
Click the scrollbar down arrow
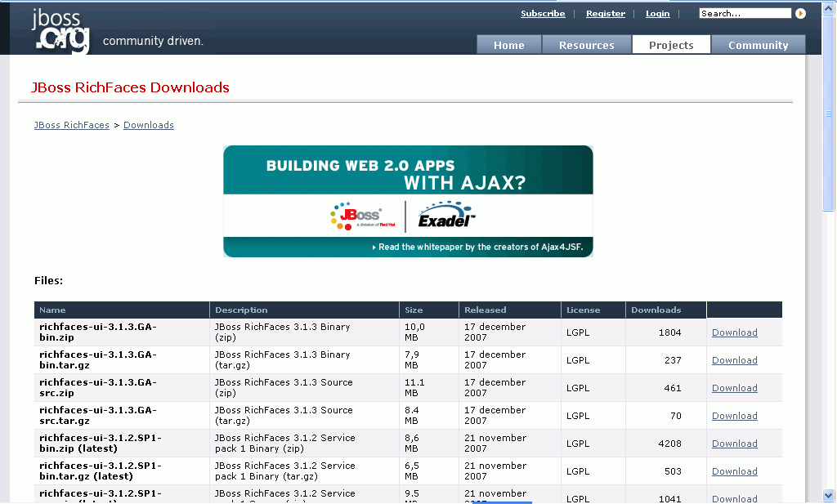(x=829, y=495)
